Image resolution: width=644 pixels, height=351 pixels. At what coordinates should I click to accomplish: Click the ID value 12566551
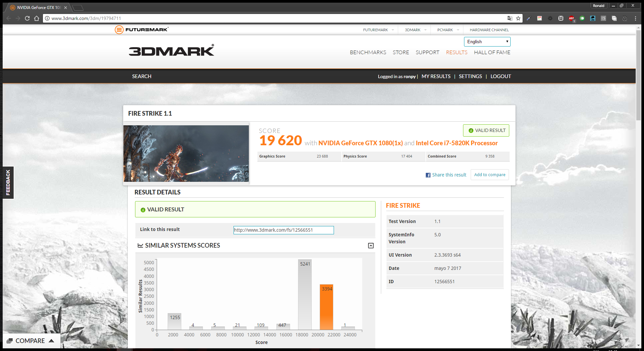click(x=444, y=282)
